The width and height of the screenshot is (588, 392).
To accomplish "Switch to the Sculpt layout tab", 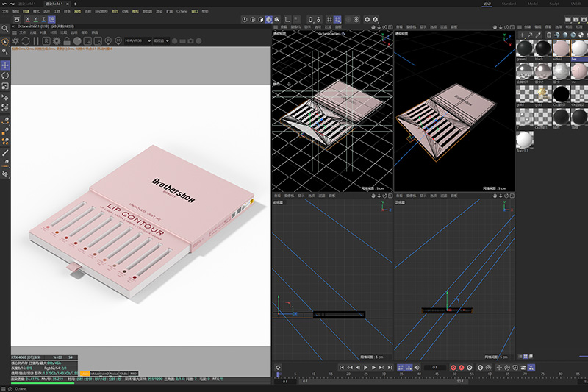I will tap(554, 4).
